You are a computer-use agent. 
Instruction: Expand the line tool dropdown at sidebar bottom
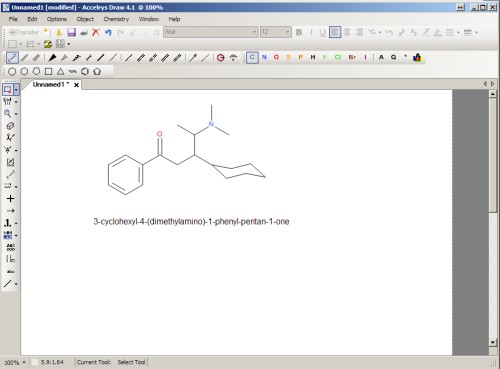[x=16, y=284]
